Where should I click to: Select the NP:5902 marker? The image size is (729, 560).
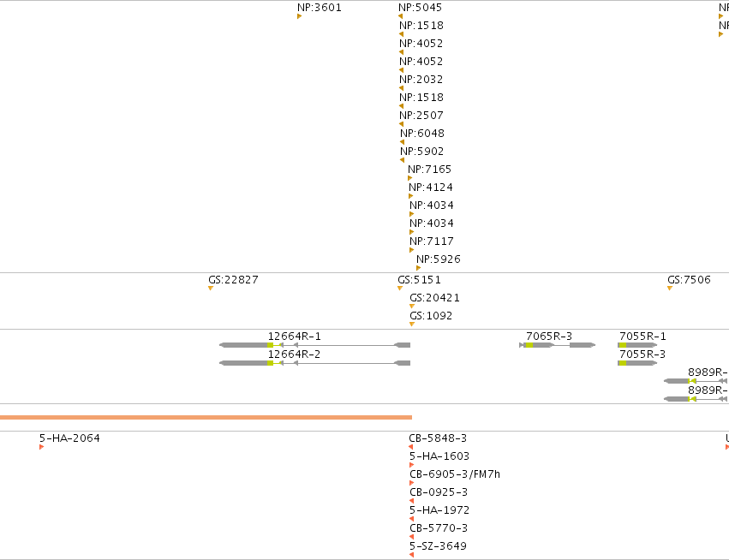(x=402, y=160)
